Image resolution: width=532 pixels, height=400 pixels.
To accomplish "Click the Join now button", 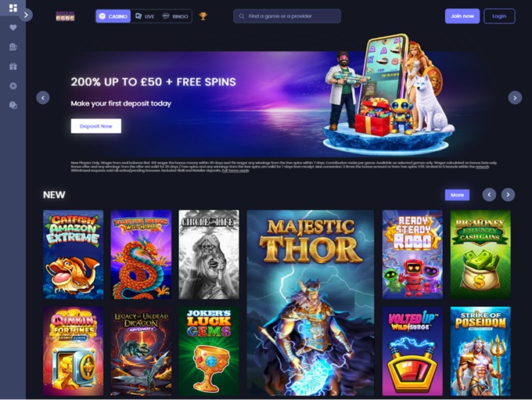I will tap(462, 16).
